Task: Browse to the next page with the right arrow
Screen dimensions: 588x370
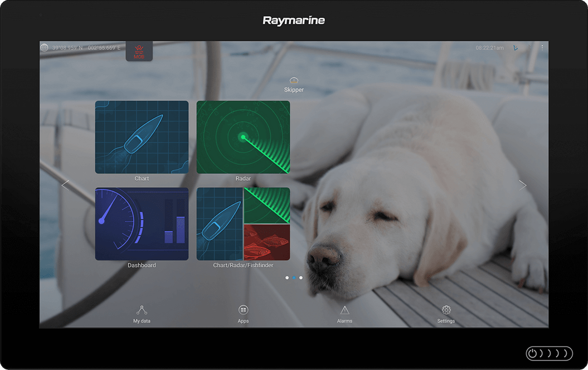Action: pos(523,184)
